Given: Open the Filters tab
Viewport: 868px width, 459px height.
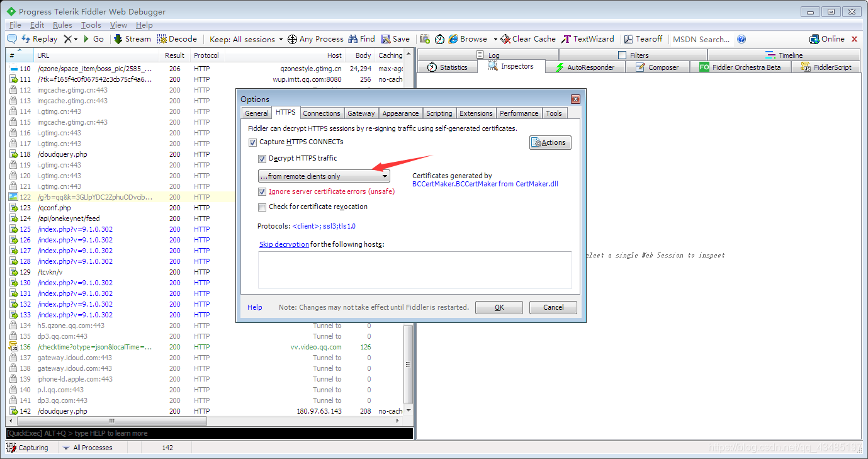Looking at the screenshot, I should pos(633,55).
